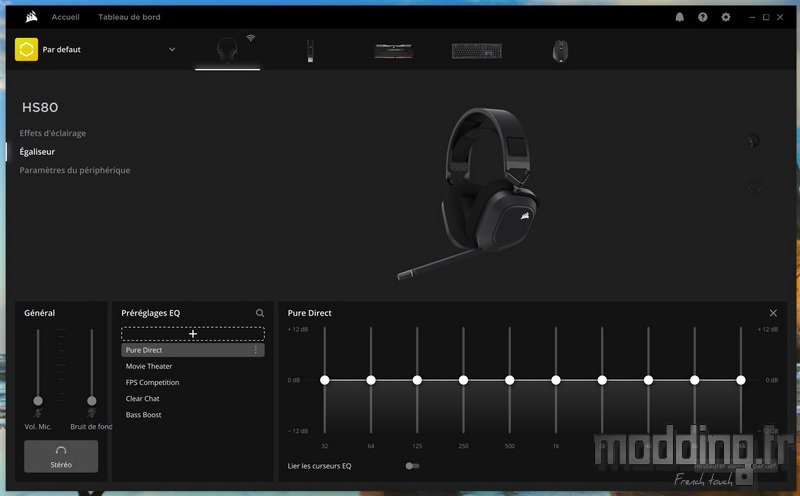Viewport: 800px width, 496px height.
Task: Add a new EQ preset with plus button
Action: click(x=193, y=334)
